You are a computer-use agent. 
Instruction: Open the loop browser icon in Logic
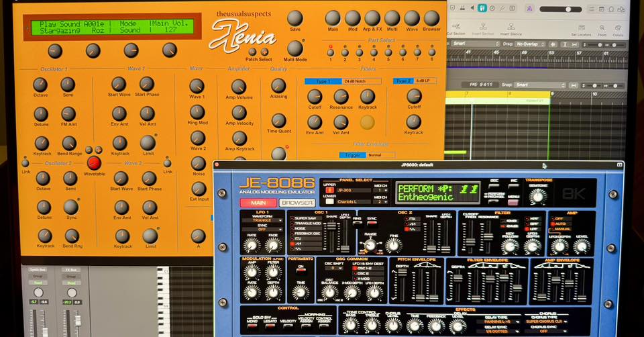point(612,9)
